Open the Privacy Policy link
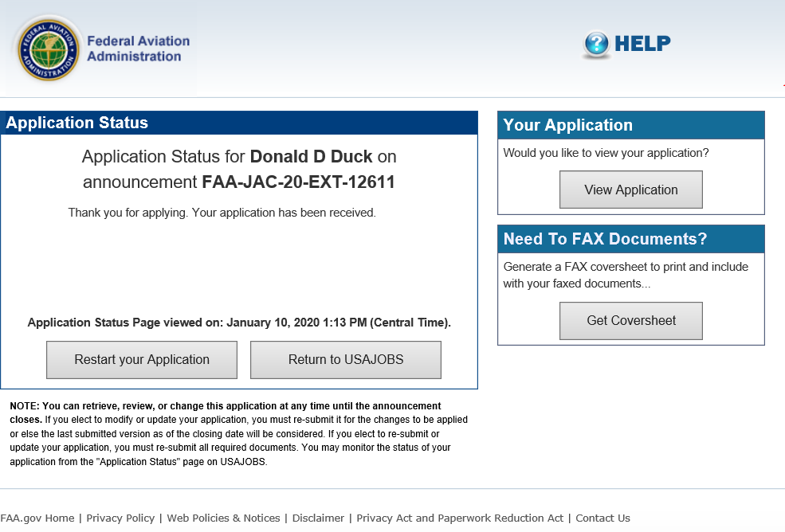 pos(120,518)
